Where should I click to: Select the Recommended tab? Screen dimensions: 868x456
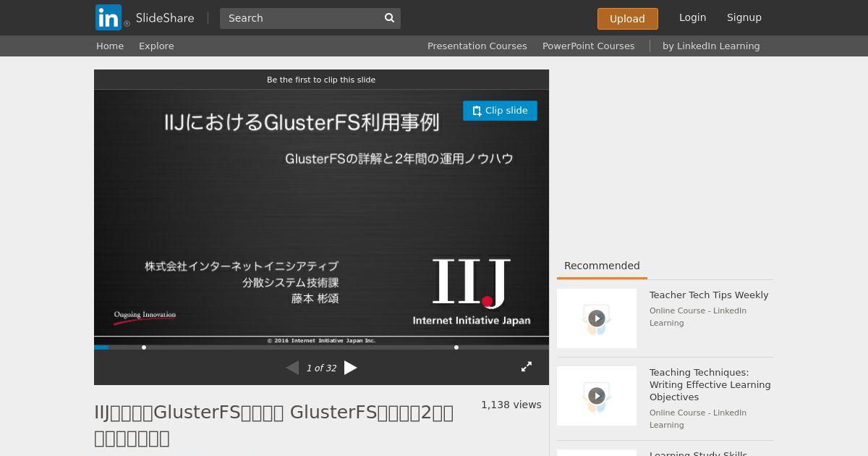(602, 266)
